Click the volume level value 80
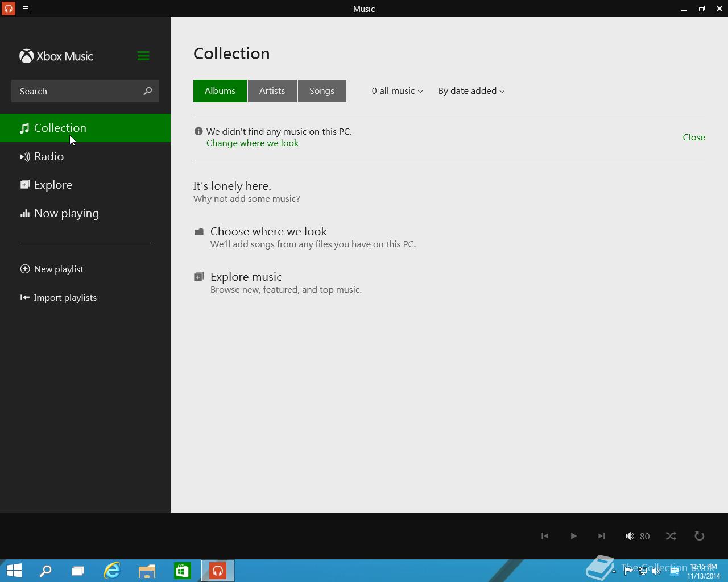This screenshot has height=582, width=728. click(644, 536)
